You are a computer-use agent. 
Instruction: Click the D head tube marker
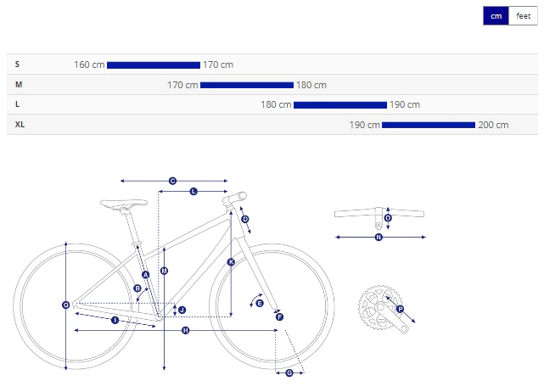pyautogui.click(x=245, y=219)
